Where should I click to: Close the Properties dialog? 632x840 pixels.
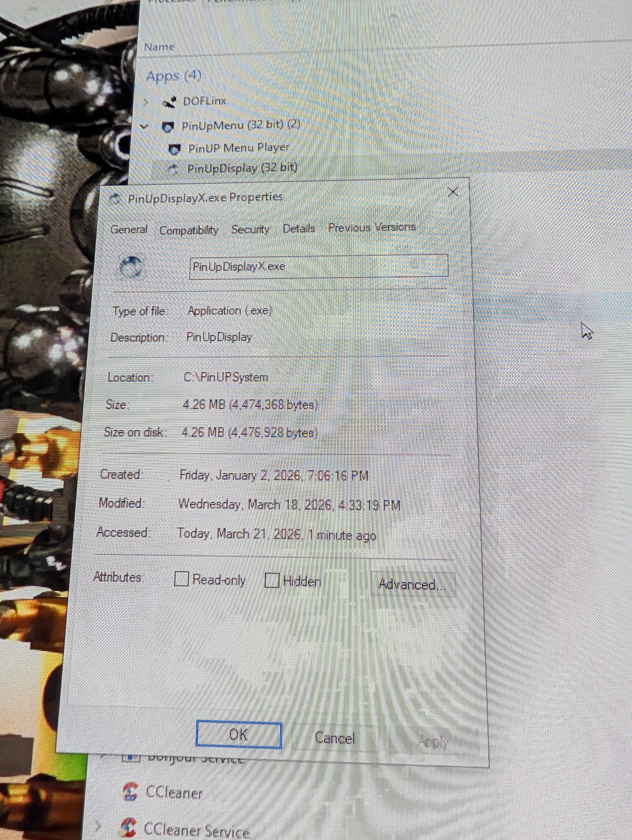tap(453, 192)
